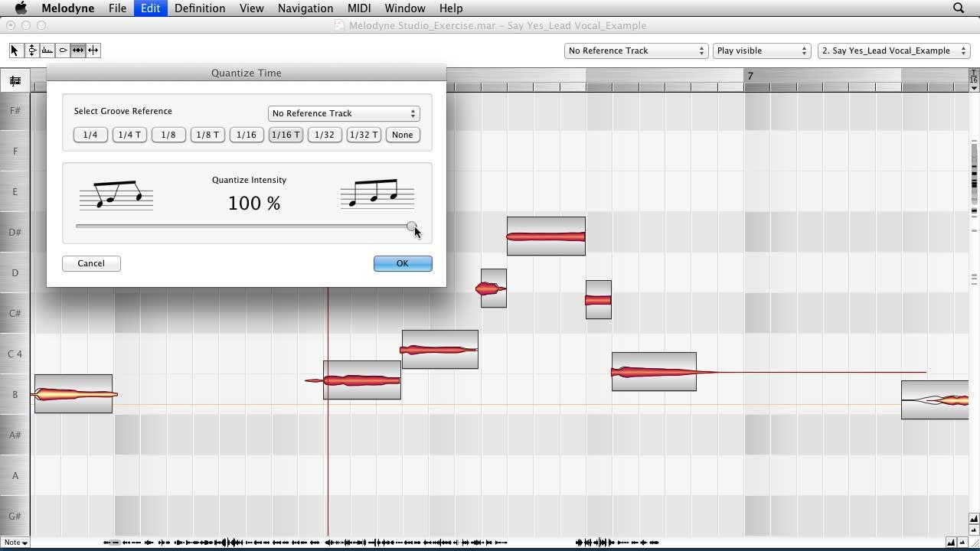The image size is (980, 551).
Task: Click the F# pitch label
Action: [x=15, y=111]
